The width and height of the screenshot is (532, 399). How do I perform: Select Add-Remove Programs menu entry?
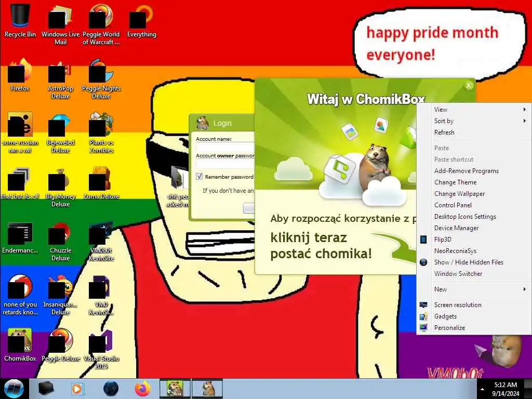coord(474,170)
